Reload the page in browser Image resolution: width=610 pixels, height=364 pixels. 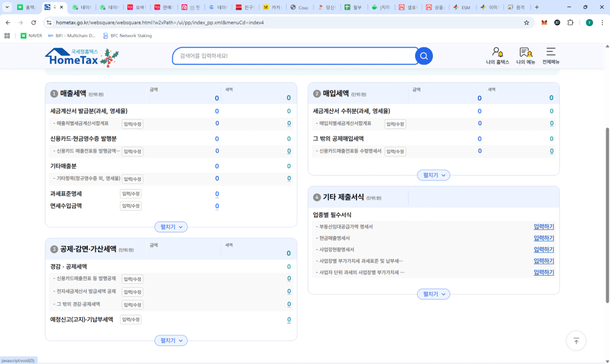[x=34, y=23]
